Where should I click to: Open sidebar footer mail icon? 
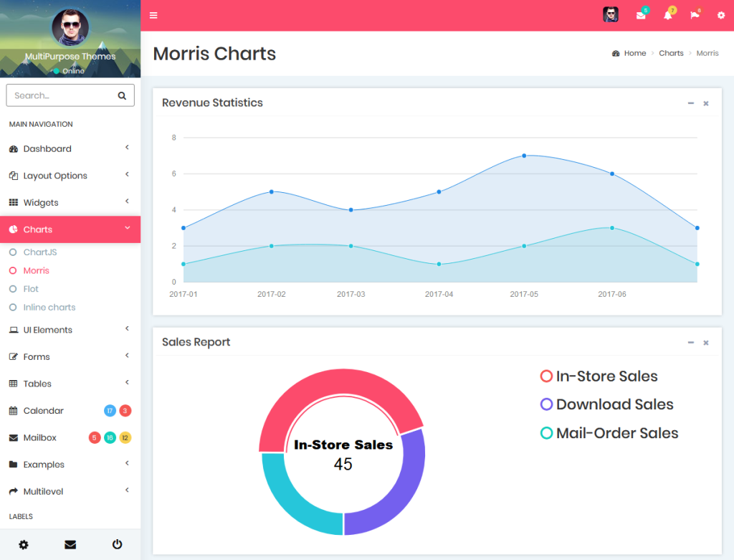coord(70,544)
